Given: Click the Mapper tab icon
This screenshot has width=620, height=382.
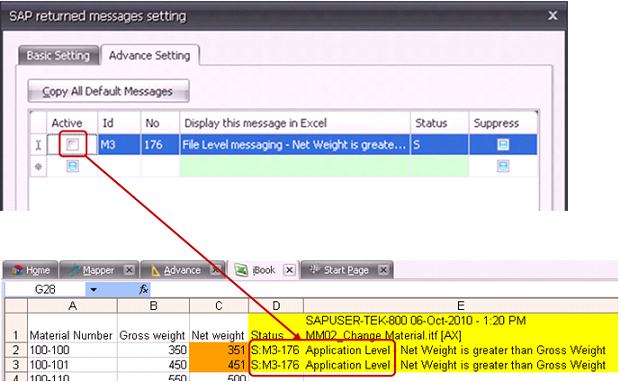Looking at the screenshot, I should pos(74,270).
